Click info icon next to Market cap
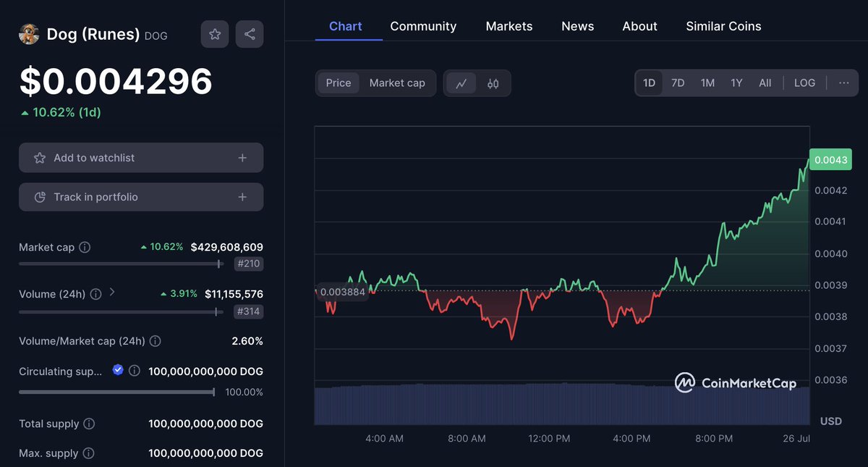Image resolution: width=868 pixels, height=467 pixels. (x=85, y=248)
